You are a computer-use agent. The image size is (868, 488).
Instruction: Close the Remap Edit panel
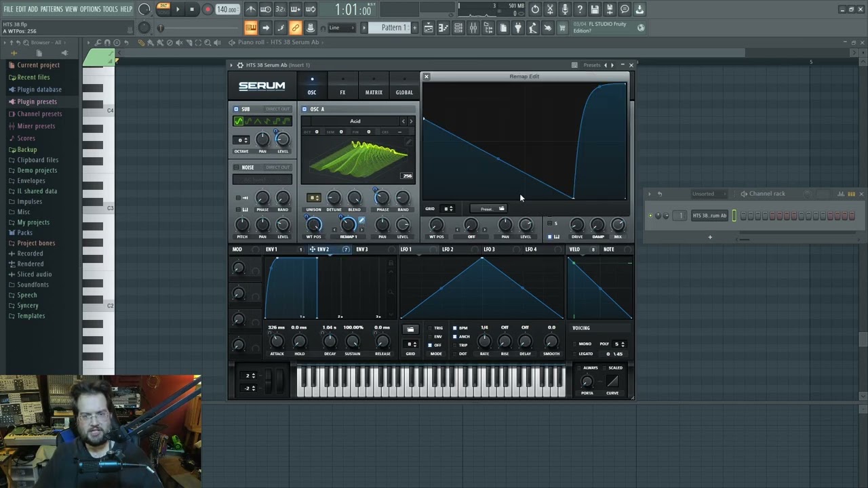pos(427,77)
